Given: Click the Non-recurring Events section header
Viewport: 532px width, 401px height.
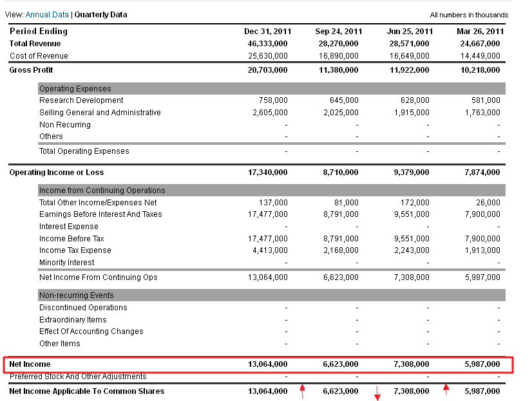Looking at the screenshot, I should click(76, 295).
